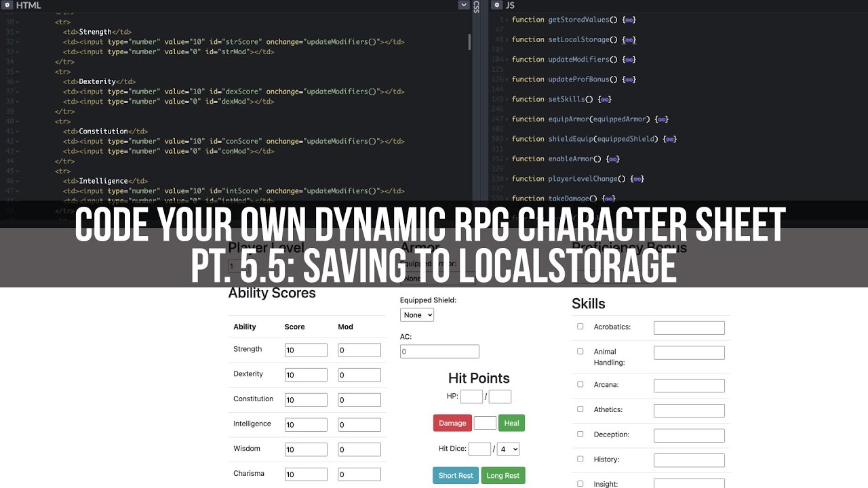Focus the Dexterity modifier input
The image size is (868, 488).
click(x=359, y=375)
